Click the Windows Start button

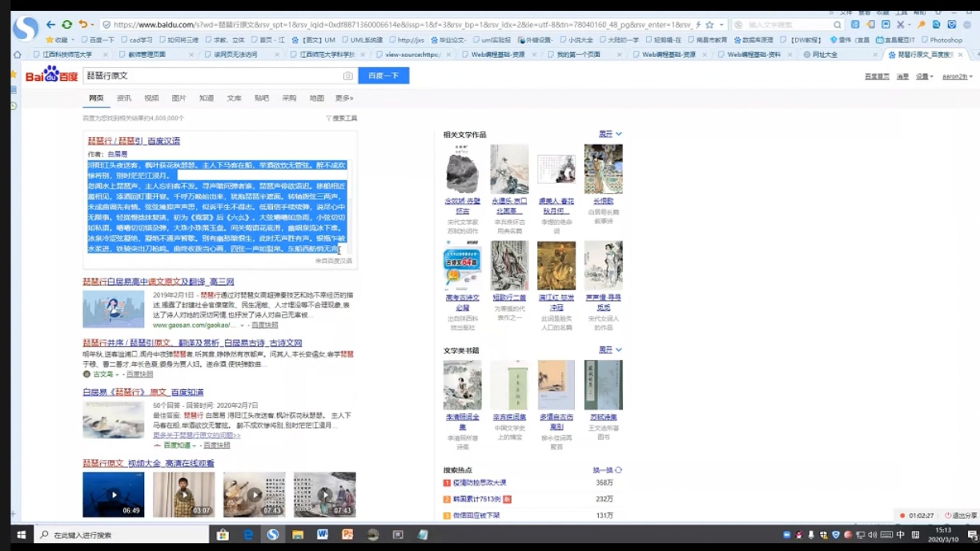pos(21,535)
